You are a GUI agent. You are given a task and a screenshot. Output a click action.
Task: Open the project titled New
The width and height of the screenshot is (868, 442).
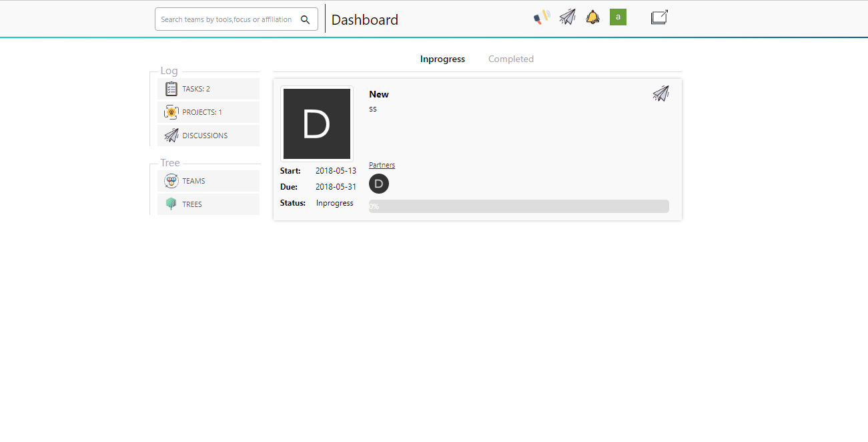click(379, 94)
